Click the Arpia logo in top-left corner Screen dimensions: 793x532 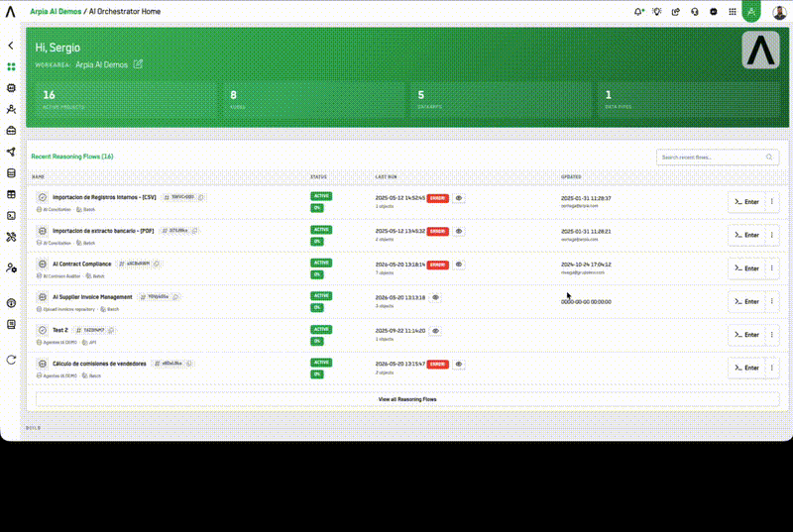point(10,11)
